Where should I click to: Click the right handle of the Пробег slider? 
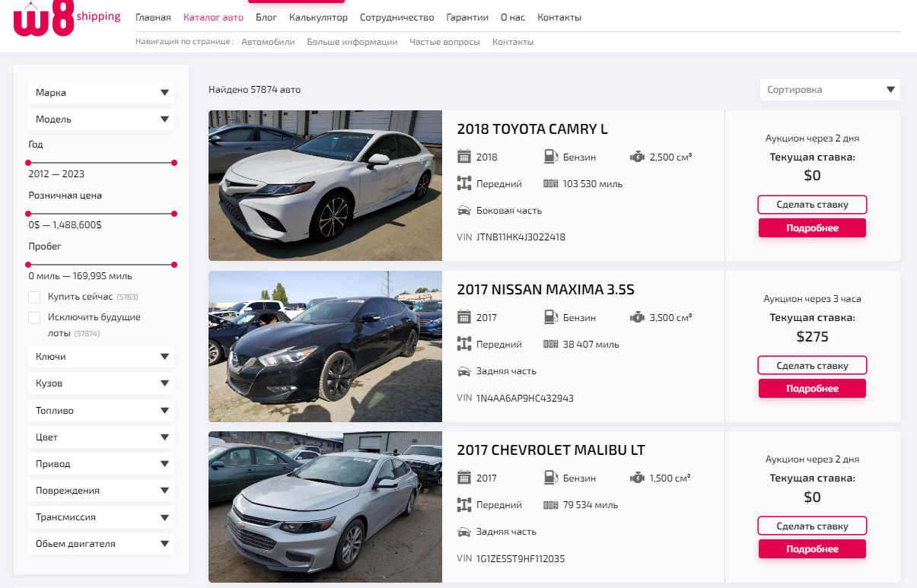pyautogui.click(x=174, y=265)
